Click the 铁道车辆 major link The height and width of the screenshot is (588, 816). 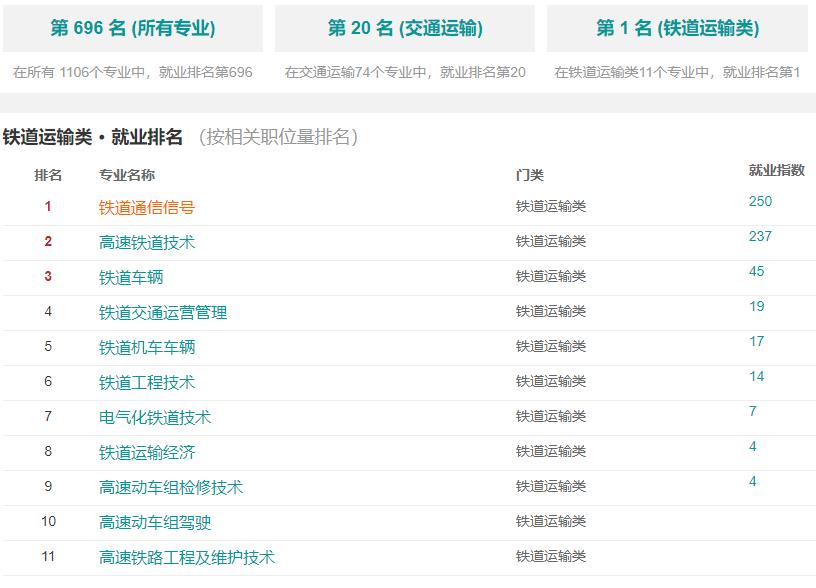click(x=130, y=278)
